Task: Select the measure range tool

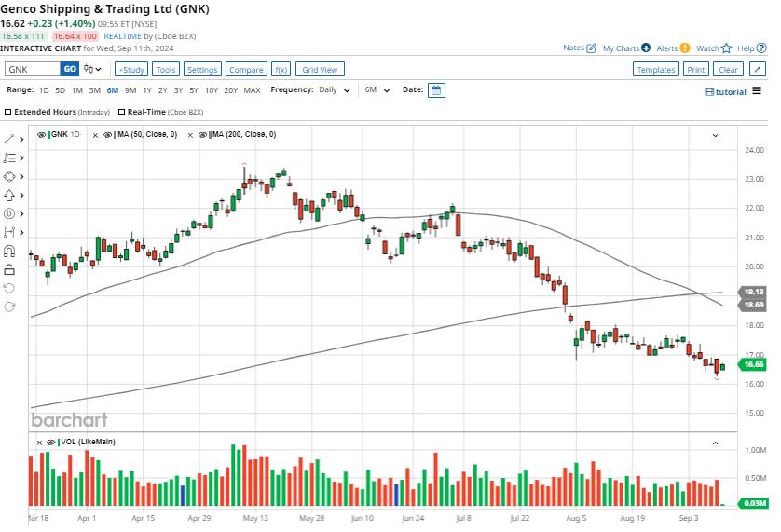Action: tap(9, 232)
